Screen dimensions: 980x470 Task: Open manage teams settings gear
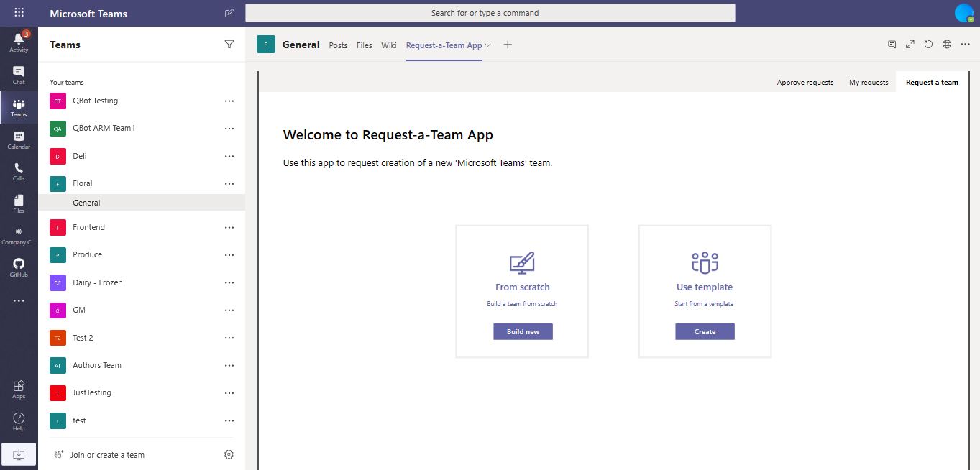(229, 454)
